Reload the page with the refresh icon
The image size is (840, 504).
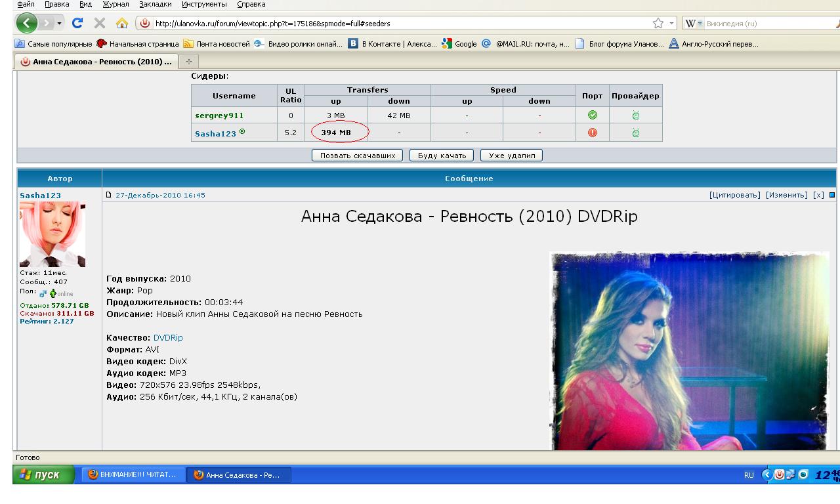pos(77,24)
